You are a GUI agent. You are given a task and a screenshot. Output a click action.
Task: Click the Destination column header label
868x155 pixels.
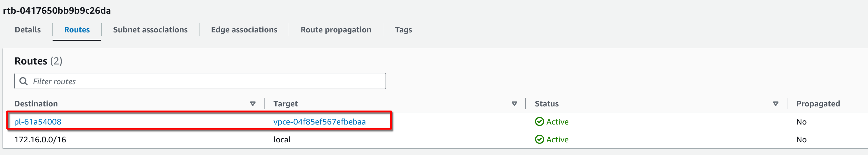[36, 104]
